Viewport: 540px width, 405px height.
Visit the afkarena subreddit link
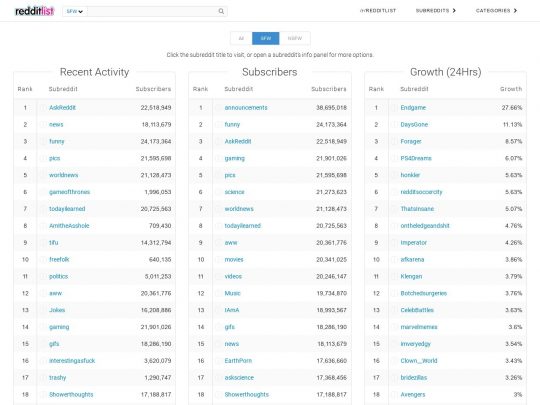(x=413, y=260)
